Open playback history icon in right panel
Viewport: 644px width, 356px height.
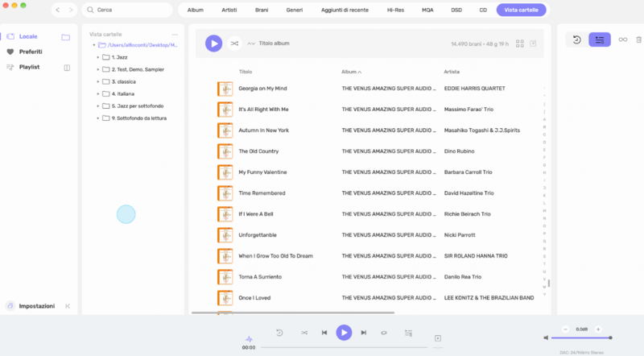point(576,39)
